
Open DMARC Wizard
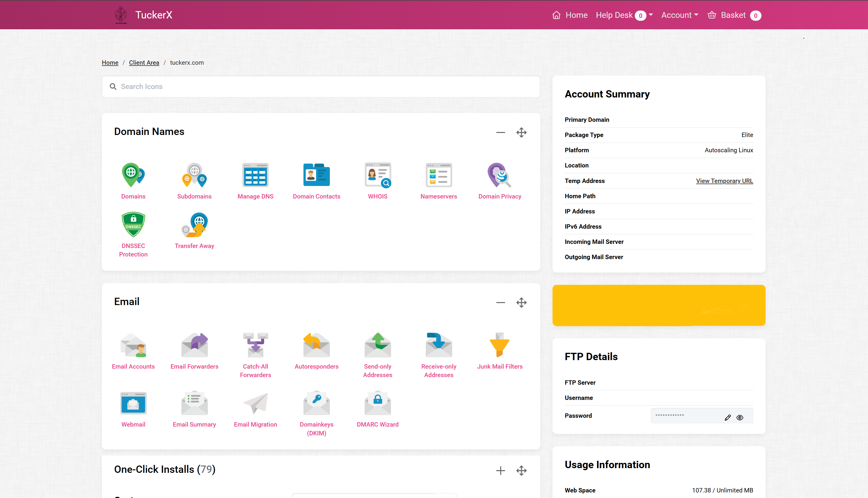coord(378,409)
